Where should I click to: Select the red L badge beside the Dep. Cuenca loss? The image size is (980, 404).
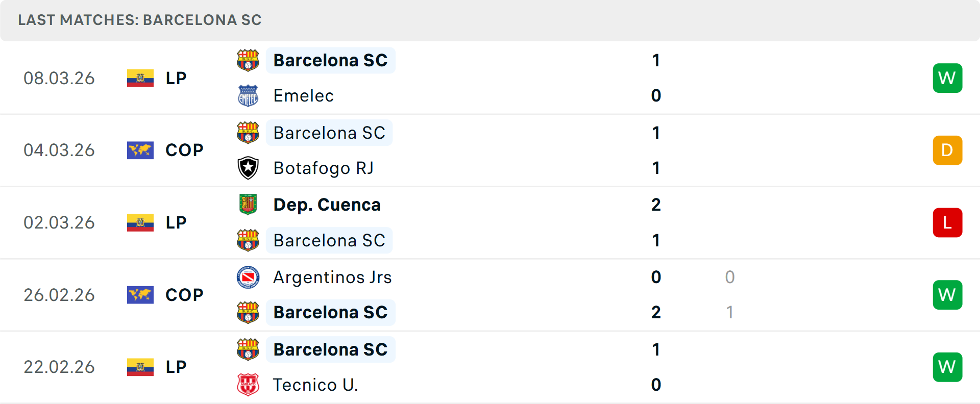[947, 222]
